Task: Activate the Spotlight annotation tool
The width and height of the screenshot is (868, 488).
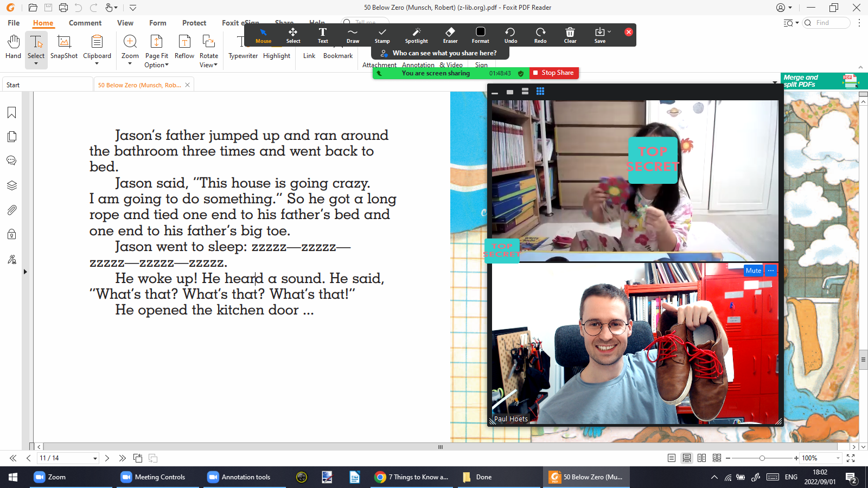Action: click(416, 35)
